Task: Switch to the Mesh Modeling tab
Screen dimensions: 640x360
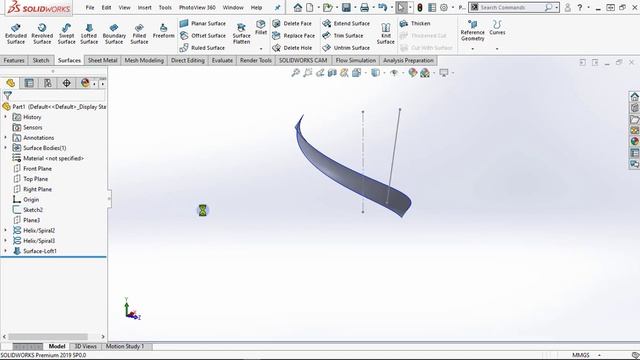Action: (144, 60)
